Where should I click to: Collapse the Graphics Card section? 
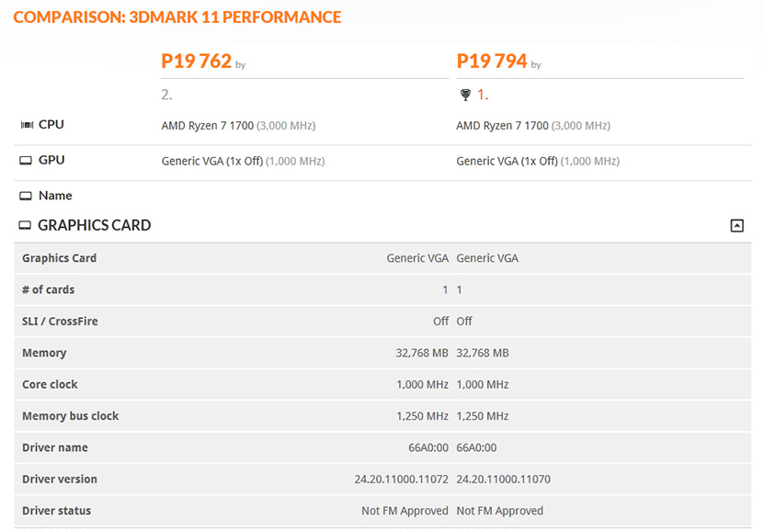(736, 225)
